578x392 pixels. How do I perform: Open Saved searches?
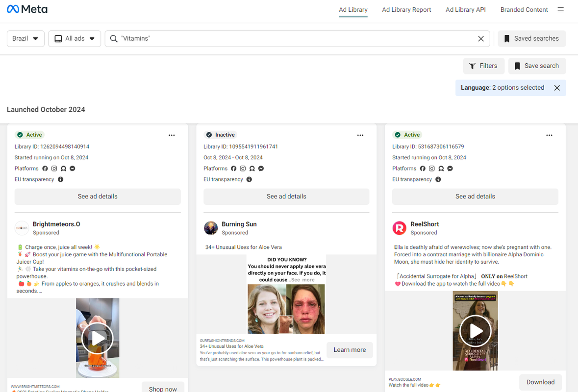[531, 39]
